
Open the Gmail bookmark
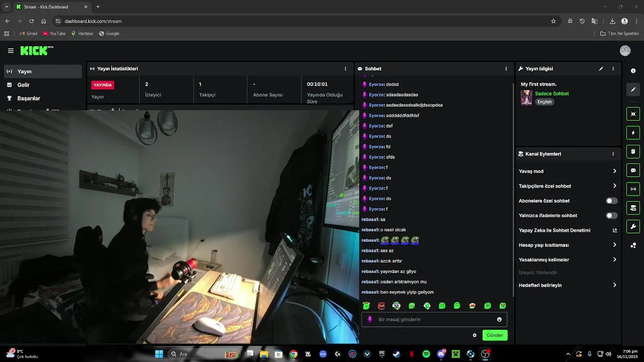pos(28,34)
